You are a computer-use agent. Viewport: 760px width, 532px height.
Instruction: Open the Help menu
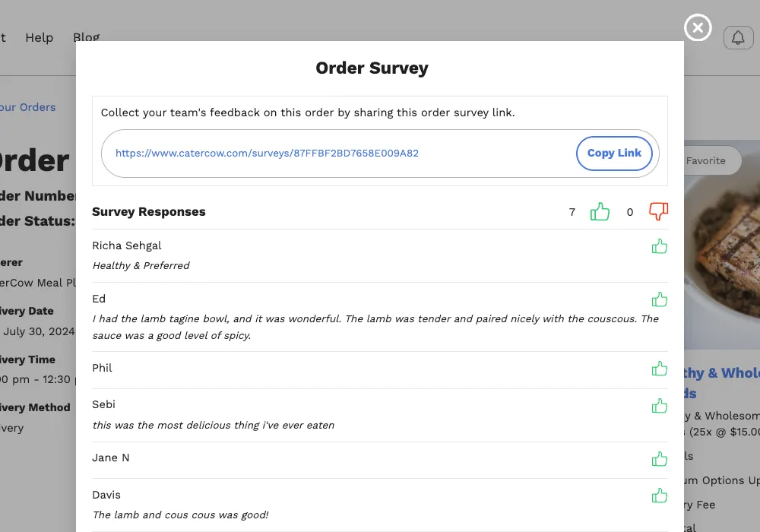(x=39, y=37)
